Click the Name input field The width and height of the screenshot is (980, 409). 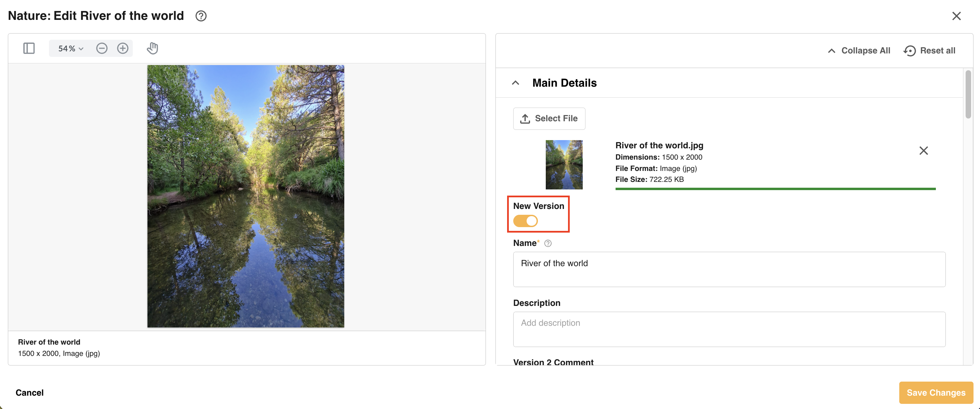pos(729,269)
